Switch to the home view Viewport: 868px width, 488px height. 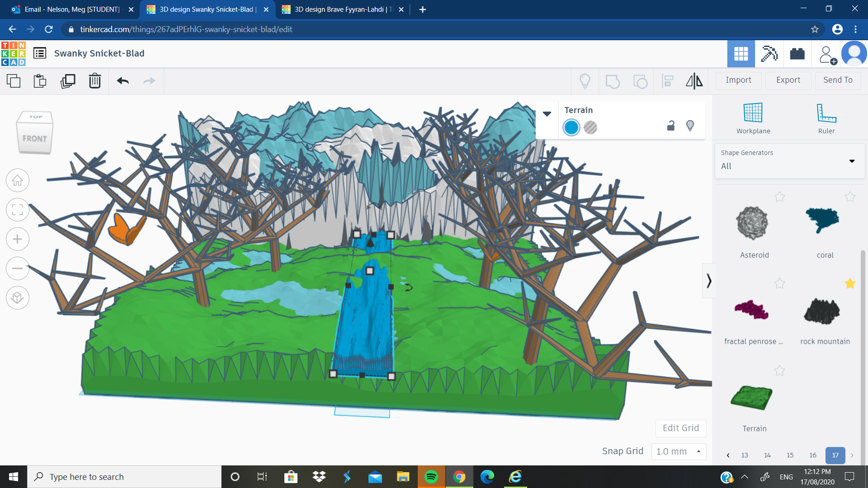[x=17, y=180]
